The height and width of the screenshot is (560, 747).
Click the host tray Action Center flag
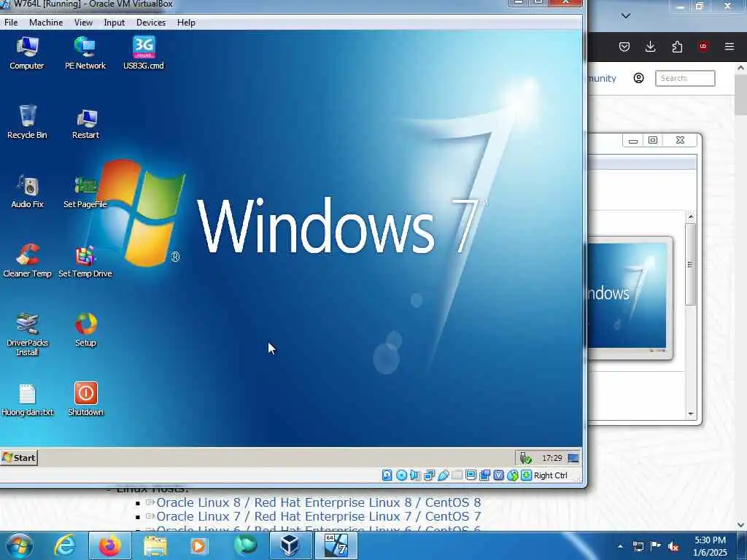coord(656,546)
